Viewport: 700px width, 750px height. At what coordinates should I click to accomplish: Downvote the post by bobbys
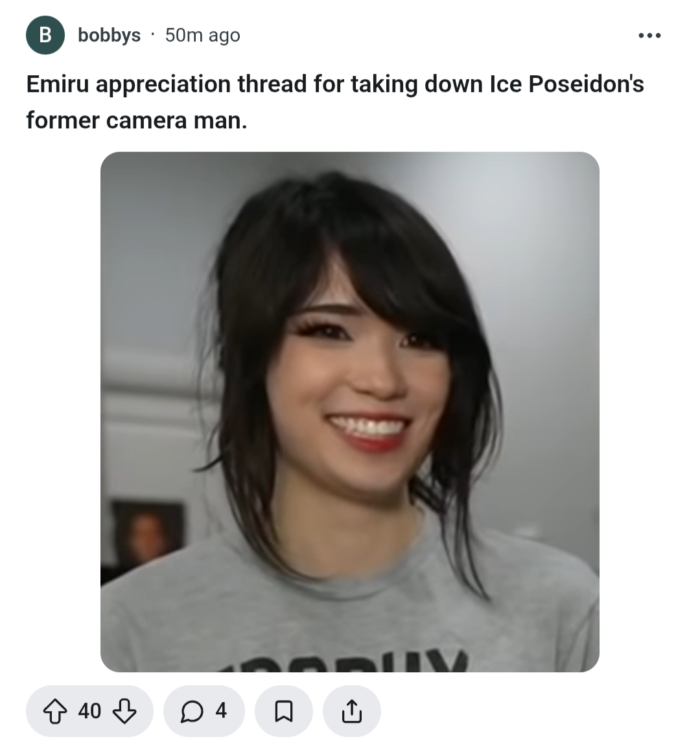[x=124, y=711]
